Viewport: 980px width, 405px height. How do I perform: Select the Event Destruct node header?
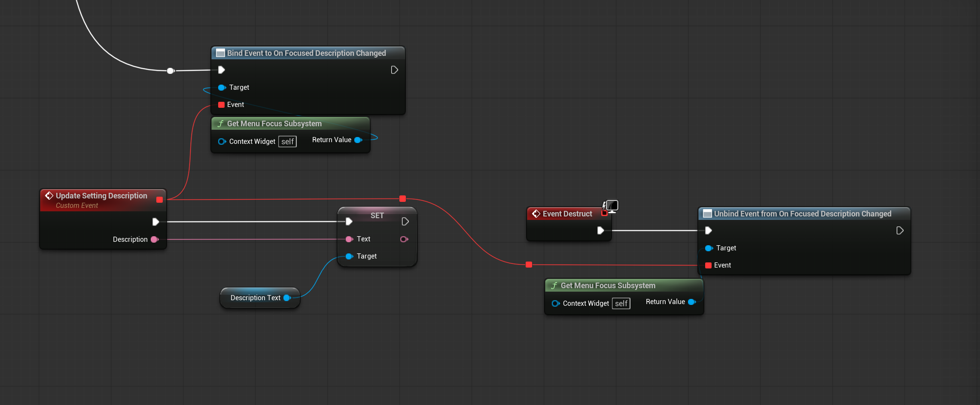coord(569,214)
